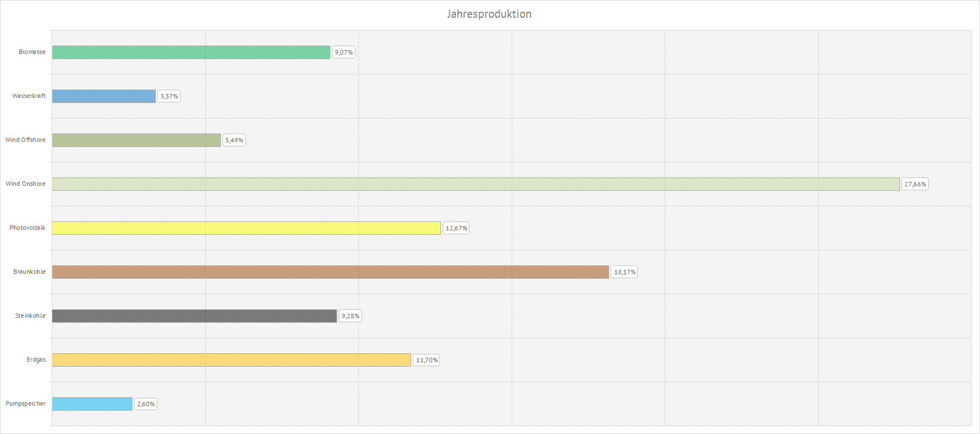Image resolution: width=980 pixels, height=434 pixels.
Task: Click the Steinkohle category label
Action: (x=31, y=315)
